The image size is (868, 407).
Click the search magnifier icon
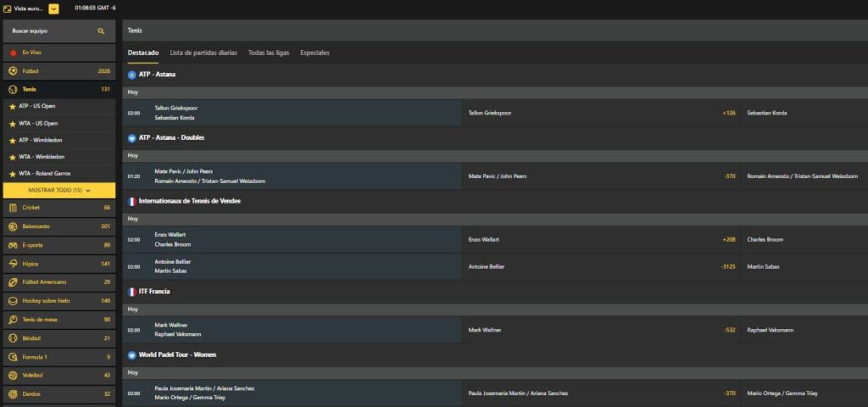coord(101,31)
